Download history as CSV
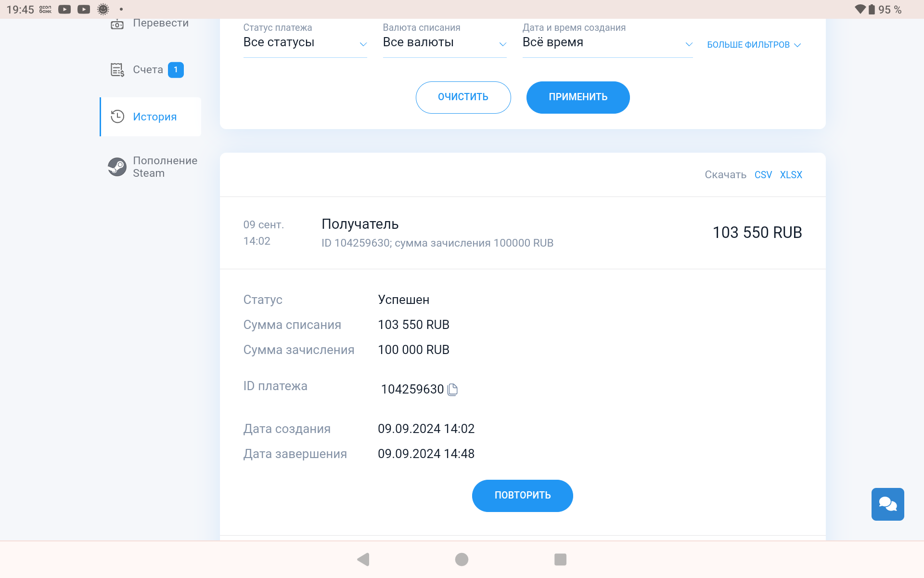Screen dimensions: 924x578 pyautogui.click(x=763, y=175)
